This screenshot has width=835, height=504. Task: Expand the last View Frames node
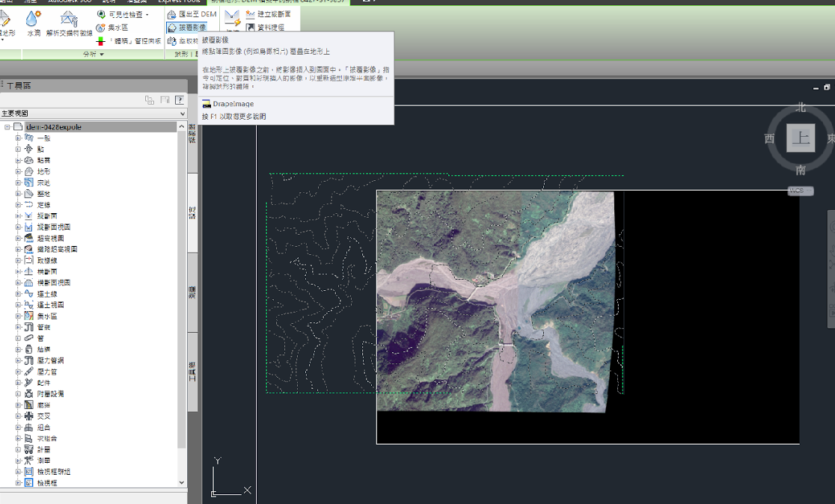tap(18, 483)
